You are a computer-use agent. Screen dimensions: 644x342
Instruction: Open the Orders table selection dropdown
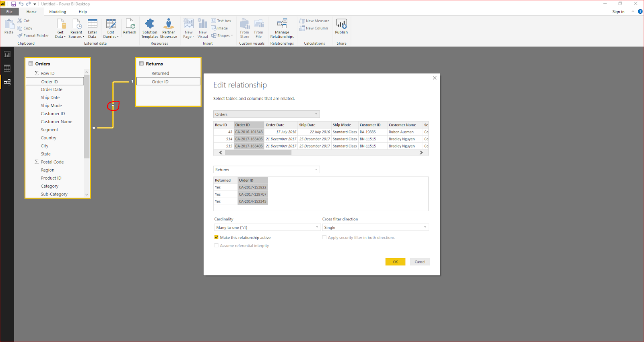[266, 114]
